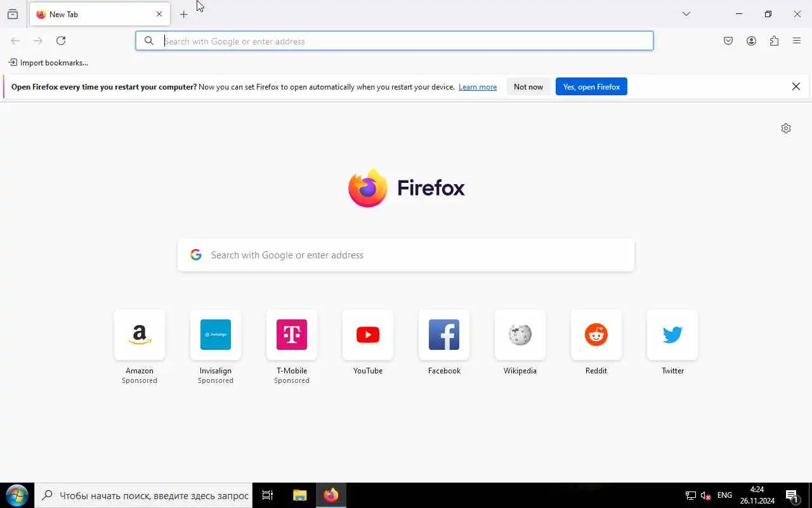The height and width of the screenshot is (508, 812).
Task: Open the application hamburger menu
Action: click(x=797, y=41)
